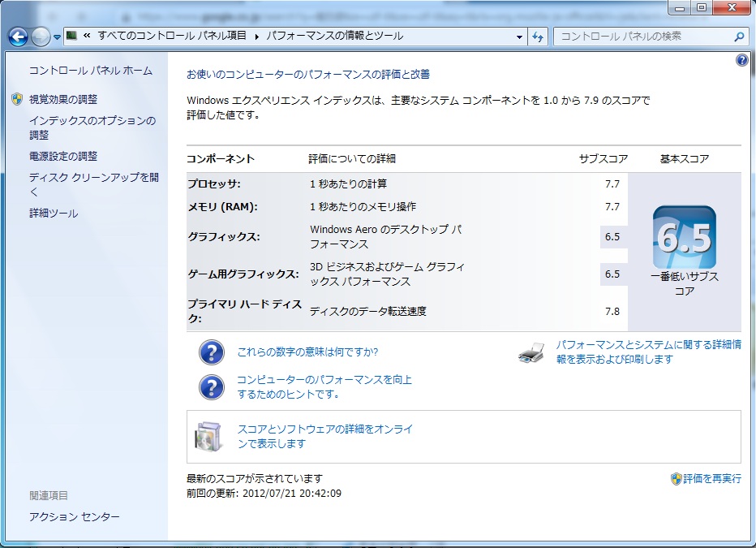Click the Back navigation arrow button
Viewport: 756px width, 548px height.
click(x=19, y=37)
